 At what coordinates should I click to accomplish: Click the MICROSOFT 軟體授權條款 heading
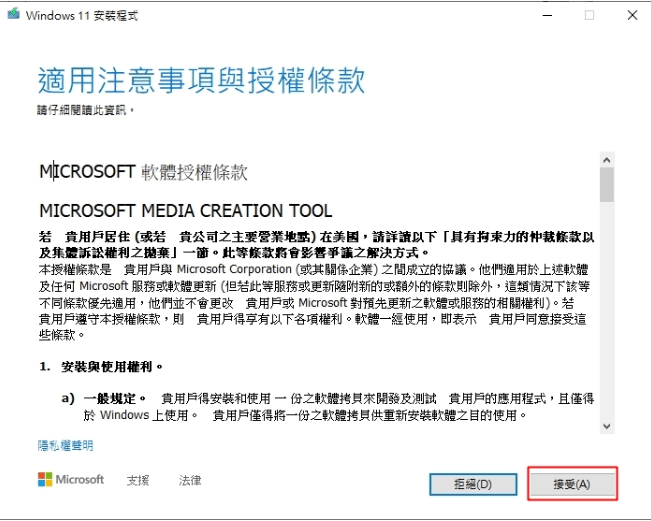143,172
